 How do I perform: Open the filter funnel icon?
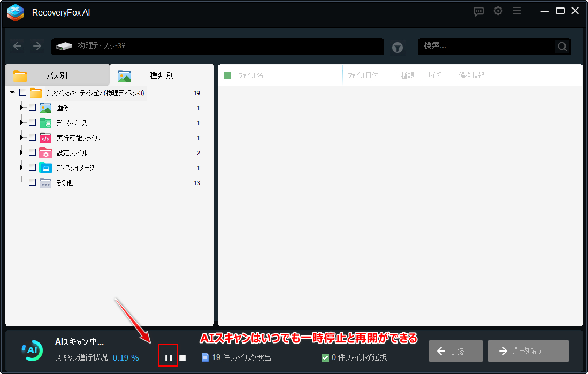pos(398,47)
